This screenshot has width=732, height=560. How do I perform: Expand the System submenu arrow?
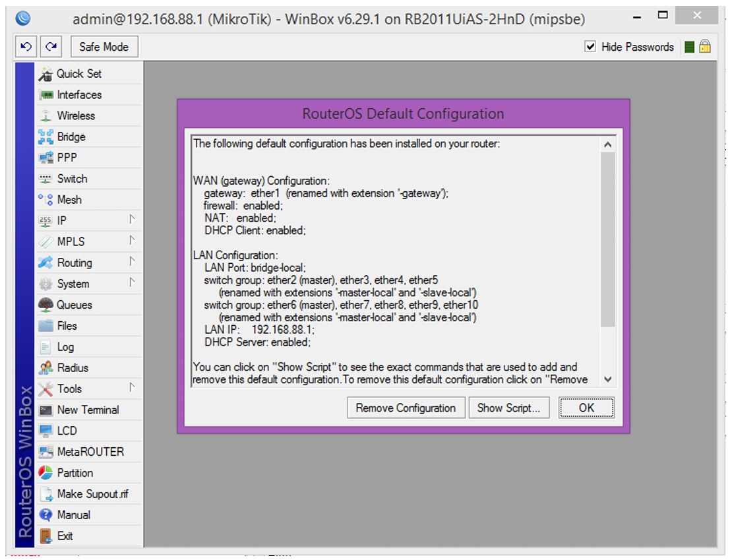tap(132, 282)
